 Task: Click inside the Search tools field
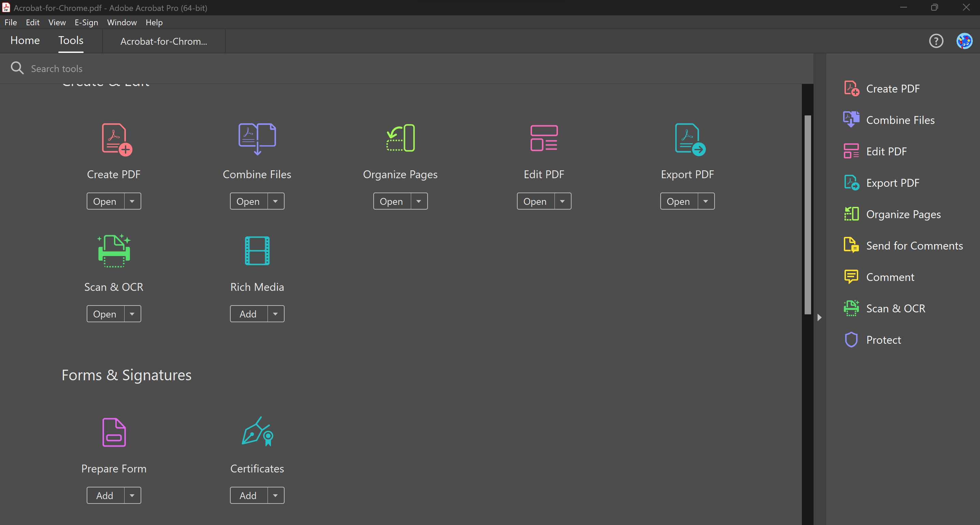coord(152,69)
